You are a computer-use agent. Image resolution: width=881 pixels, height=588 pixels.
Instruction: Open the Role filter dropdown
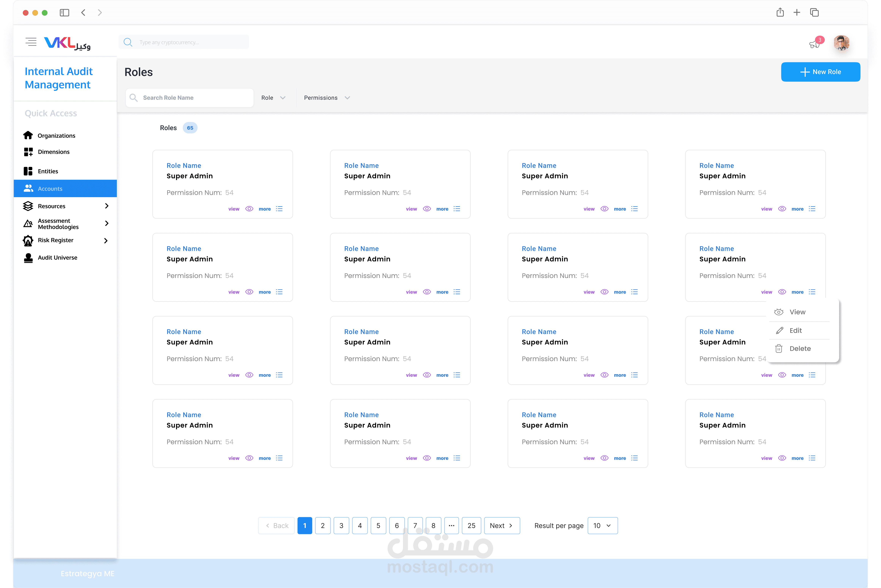click(273, 97)
